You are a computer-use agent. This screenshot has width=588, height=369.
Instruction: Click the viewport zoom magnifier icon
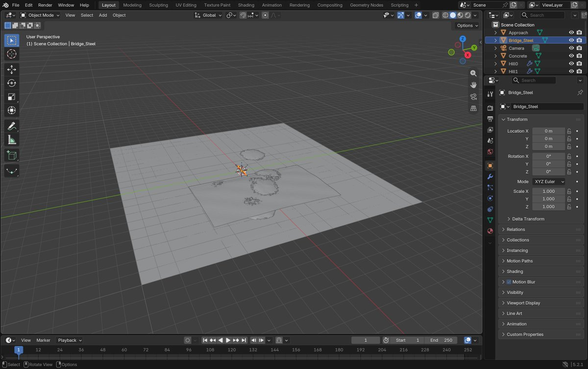pos(473,73)
